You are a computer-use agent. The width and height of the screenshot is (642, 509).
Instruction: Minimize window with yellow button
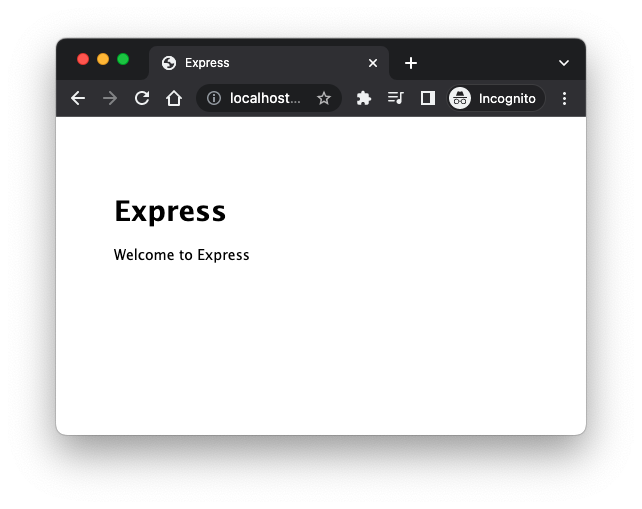pos(103,59)
